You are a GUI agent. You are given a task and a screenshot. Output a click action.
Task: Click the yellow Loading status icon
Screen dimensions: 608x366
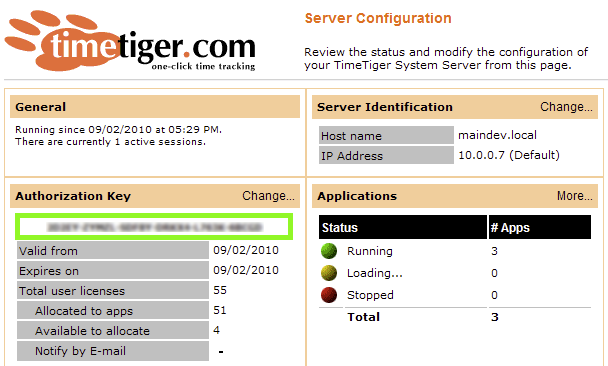[x=329, y=273]
